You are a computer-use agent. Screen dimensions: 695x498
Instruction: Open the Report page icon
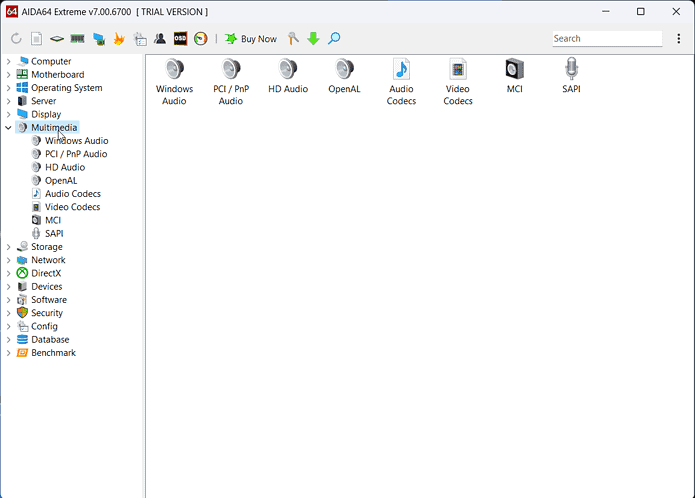(x=36, y=39)
